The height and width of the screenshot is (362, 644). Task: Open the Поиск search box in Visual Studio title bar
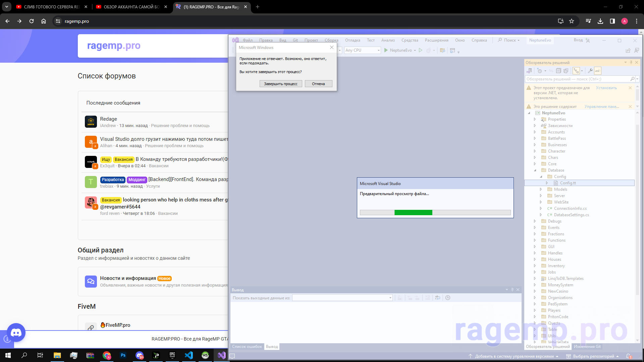point(508,40)
